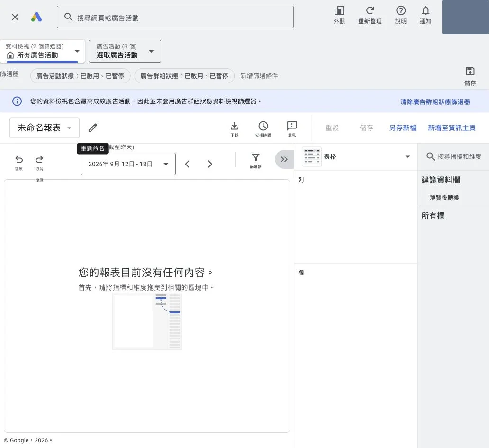Screen dimensions: 489x448
Task: Click 清除廣告群組狀態篩選器 link
Action: click(x=435, y=102)
